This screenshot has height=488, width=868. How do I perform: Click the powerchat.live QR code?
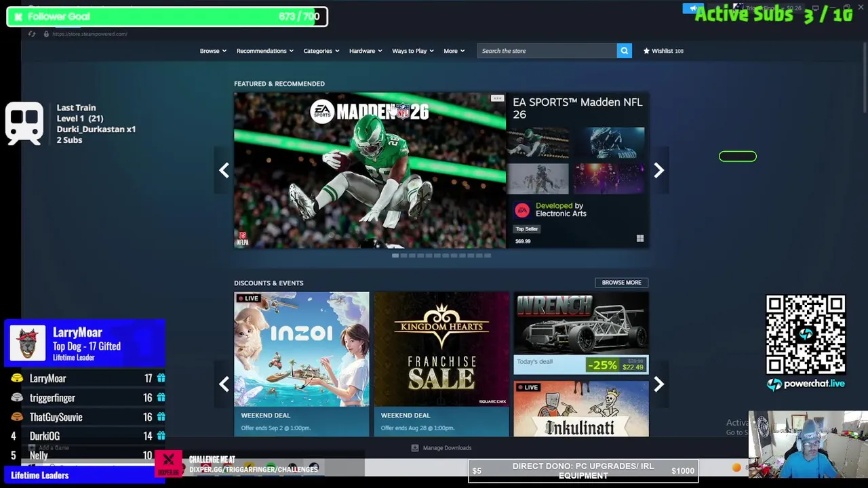[x=806, y=335]
